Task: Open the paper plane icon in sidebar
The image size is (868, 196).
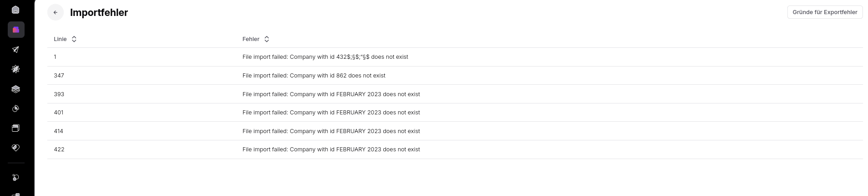Action: tap(16, 49)
